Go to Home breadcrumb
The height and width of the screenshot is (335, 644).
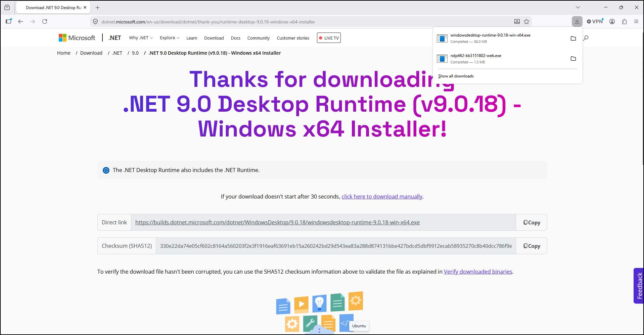64,53
